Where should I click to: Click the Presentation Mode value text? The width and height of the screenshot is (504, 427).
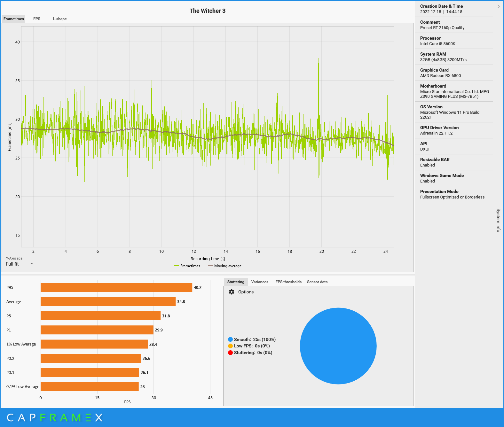(x=452, y=197)
